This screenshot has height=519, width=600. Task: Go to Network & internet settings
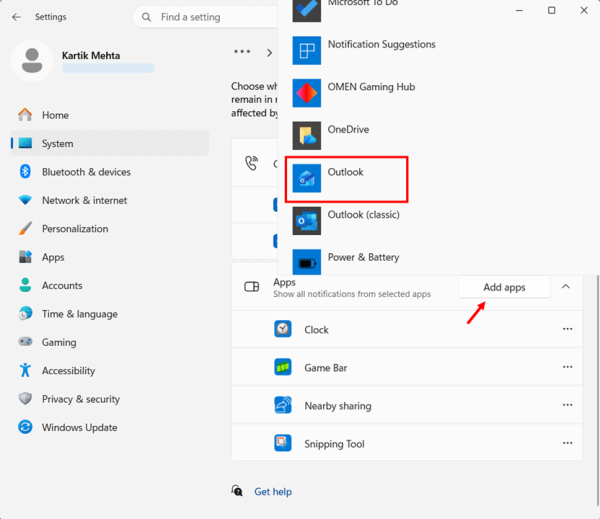pos(110,200)
